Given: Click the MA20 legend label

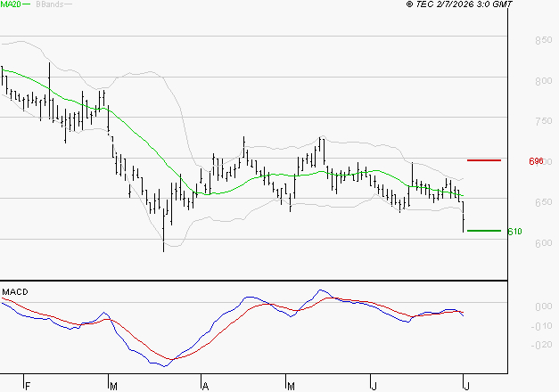Looking at the screenshot, I should click(x=11, y=4).
